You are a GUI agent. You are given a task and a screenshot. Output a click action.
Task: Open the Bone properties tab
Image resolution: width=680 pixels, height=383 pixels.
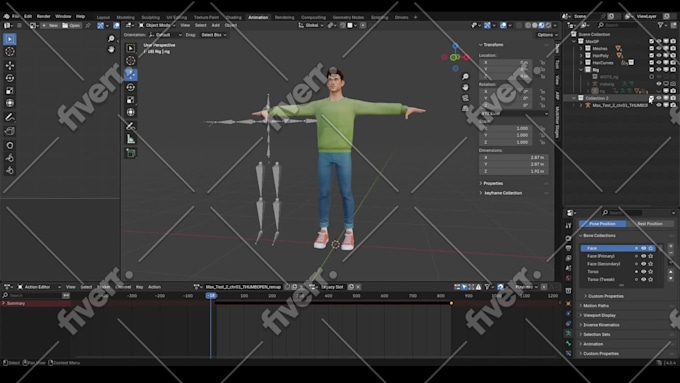569,344
